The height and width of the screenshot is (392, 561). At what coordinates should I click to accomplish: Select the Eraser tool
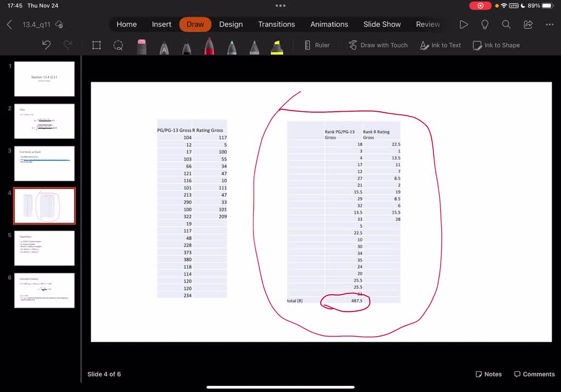coord(142,45)
